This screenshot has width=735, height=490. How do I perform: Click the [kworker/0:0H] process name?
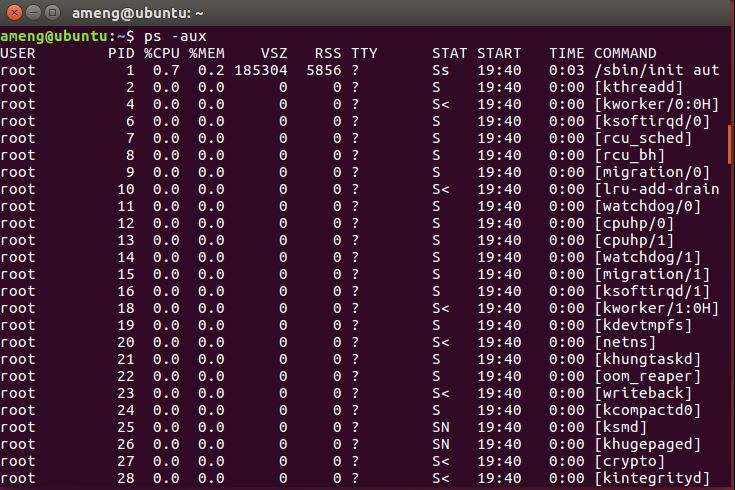[x=657, y=104]
